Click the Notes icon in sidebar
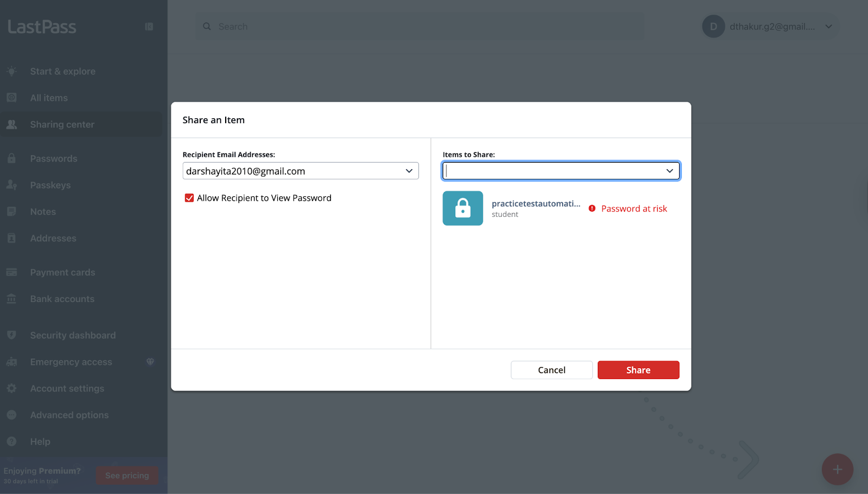Image resolution: width=868 pixels, height=494 pixels. coord(11,211)
